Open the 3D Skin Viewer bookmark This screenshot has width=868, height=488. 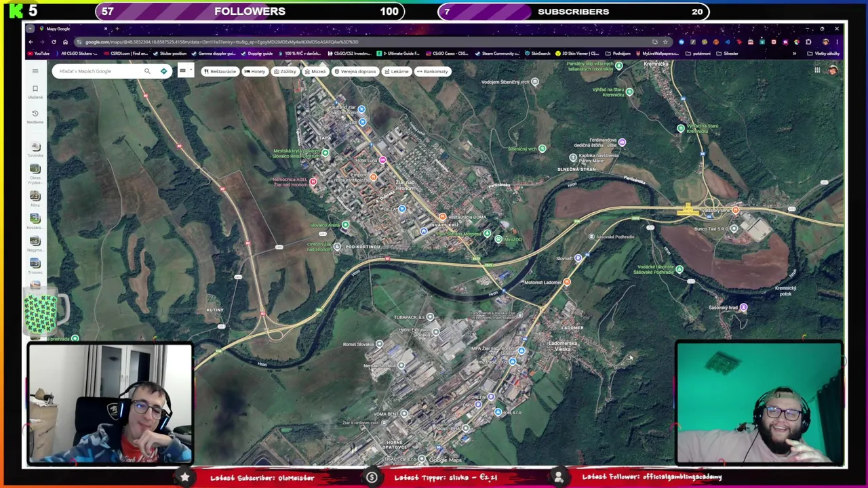click(x=578, y=54)
